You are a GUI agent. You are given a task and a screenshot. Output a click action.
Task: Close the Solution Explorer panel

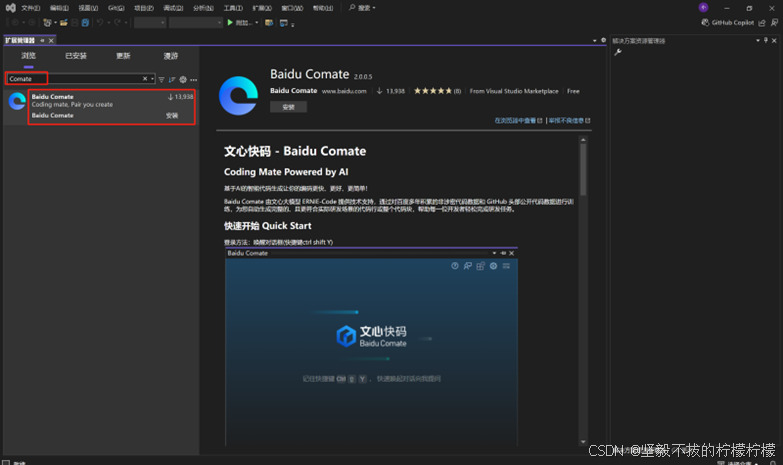(775, 40)
